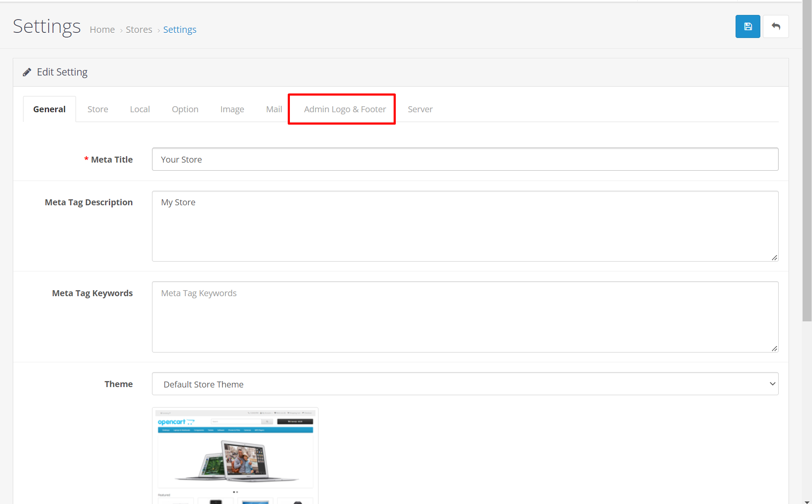Viewport: 812px width, 504px height.
Task: Switch to Admin Logo & Footer tab
Action: pyautogui.click(x=345, y=109)
